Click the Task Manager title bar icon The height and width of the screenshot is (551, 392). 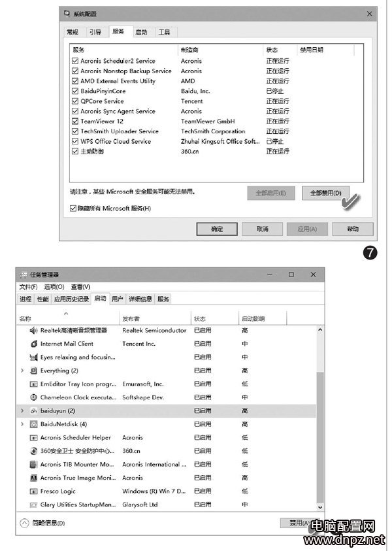click(x=24, y=275)
